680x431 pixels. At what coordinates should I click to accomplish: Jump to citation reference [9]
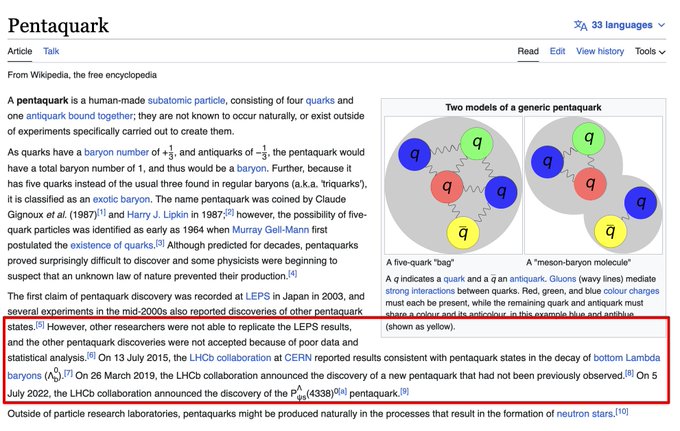[x=404, y=391]
